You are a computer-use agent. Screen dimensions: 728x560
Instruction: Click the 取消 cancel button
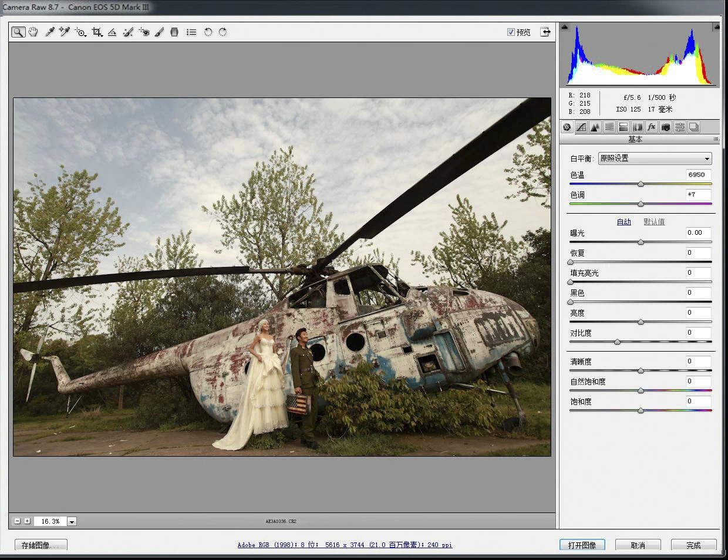tap(638, 545)
